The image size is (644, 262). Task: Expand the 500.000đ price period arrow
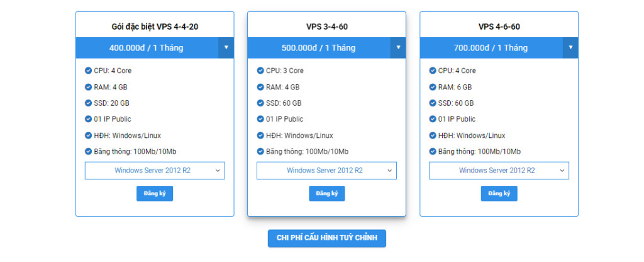(x=398, y=48)
